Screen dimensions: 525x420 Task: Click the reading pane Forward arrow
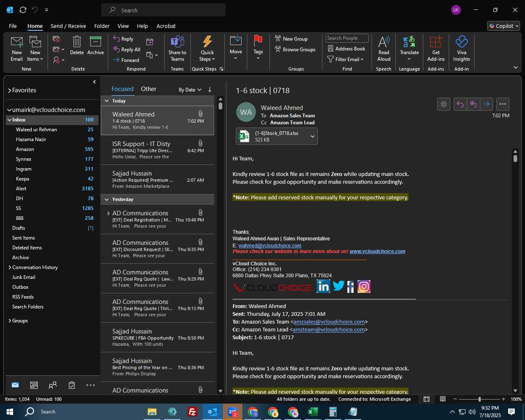coord(486,104)
